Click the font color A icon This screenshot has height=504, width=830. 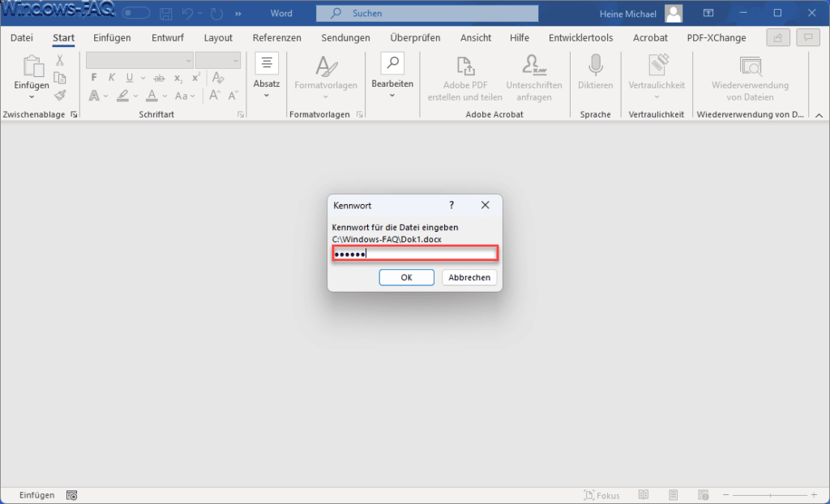pyautogui.click(x=152, y=96)
